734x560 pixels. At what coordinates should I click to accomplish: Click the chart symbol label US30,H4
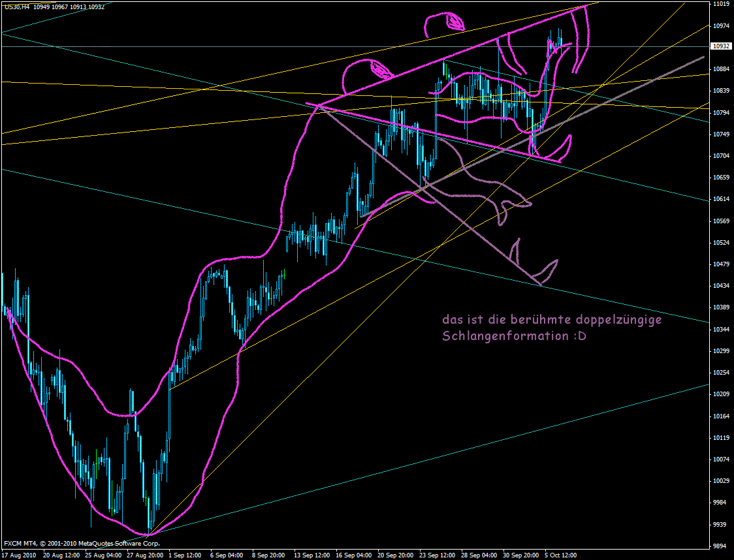(x=16, y=7)
